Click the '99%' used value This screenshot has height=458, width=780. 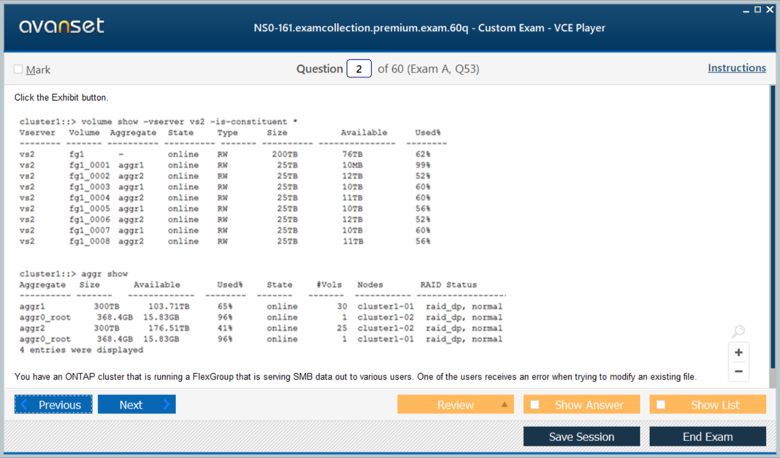423,165
